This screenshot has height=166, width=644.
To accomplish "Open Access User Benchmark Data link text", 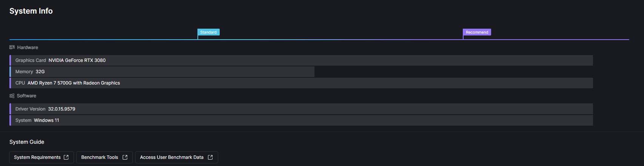I will [172, 157].
